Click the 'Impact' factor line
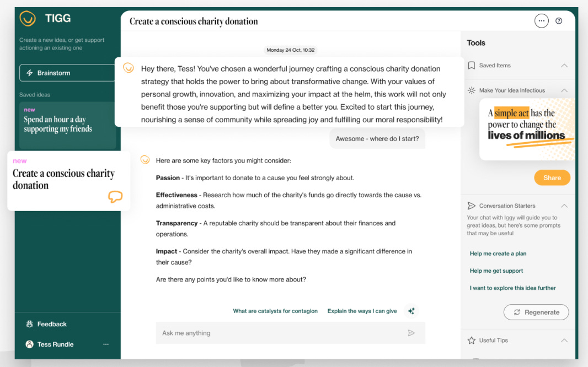588x367 pixels. (284, 257)
